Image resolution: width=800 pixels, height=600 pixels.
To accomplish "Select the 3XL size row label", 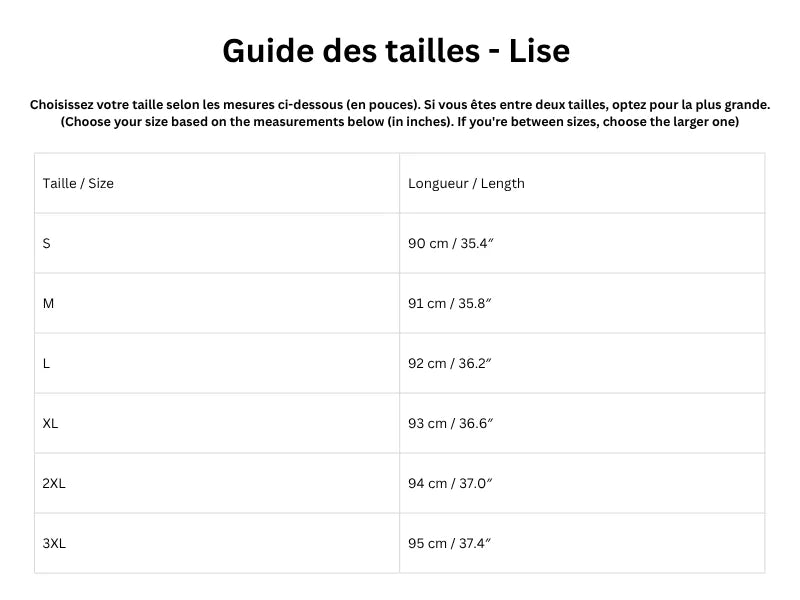I will coord(54,543).
